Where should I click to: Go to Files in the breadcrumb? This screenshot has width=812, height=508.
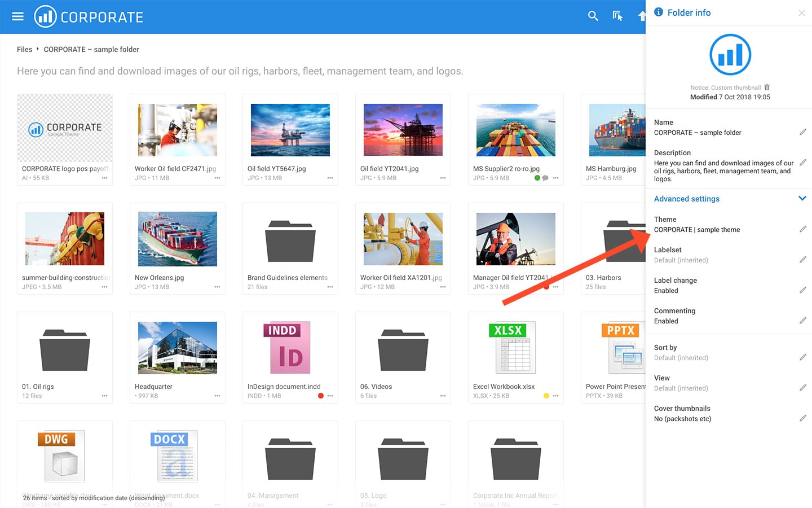point(24,50)
